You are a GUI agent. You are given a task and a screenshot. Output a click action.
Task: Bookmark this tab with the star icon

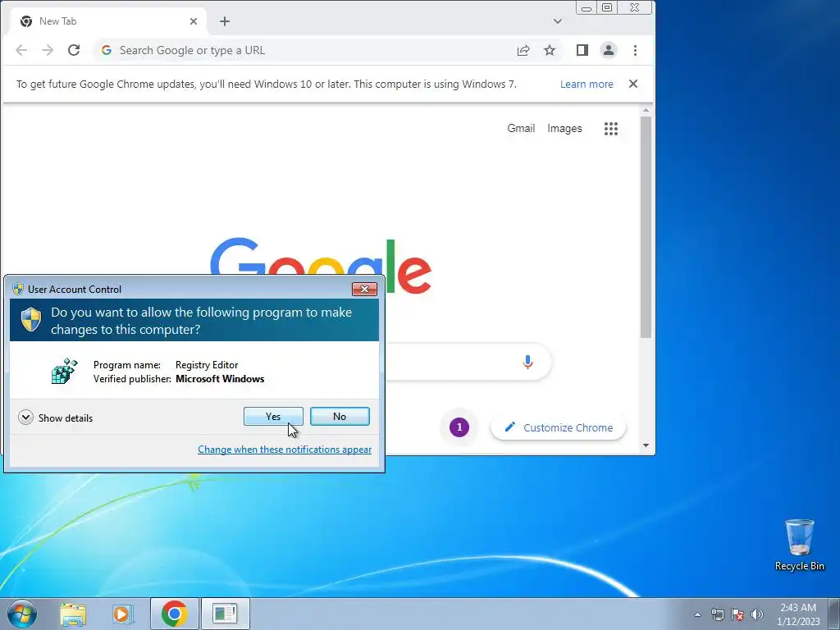(550, 50)
